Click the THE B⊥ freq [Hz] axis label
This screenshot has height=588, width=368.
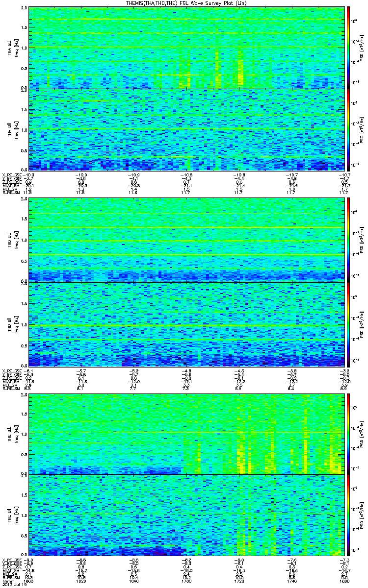tap(12, 433)
